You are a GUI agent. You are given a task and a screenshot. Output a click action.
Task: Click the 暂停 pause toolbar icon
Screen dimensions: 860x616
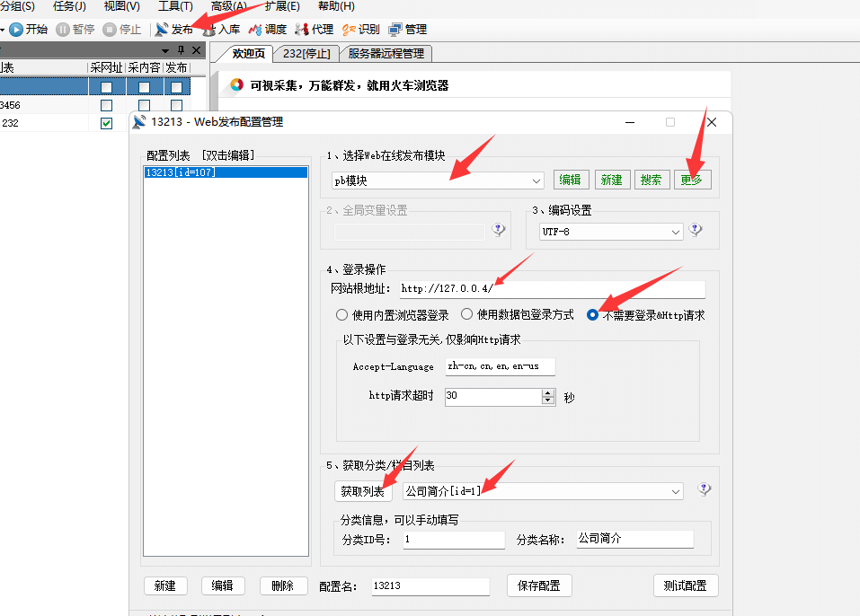(63, 29)
